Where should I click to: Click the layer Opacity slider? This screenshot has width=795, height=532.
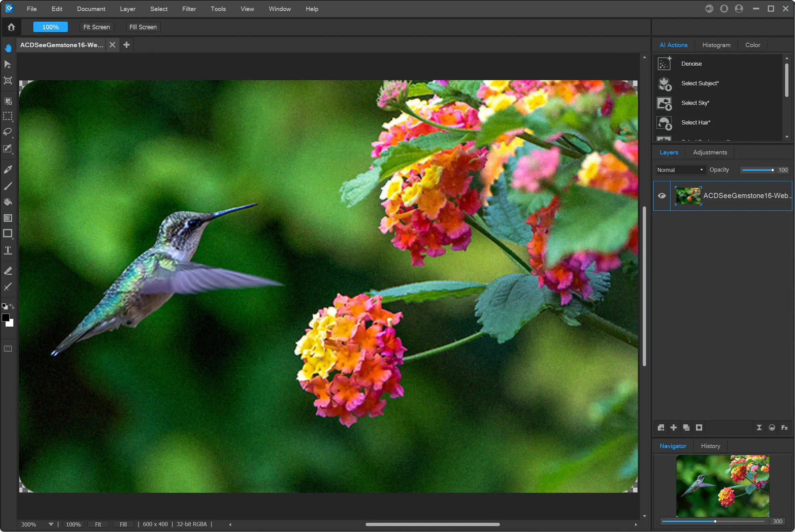pos(757,170)
